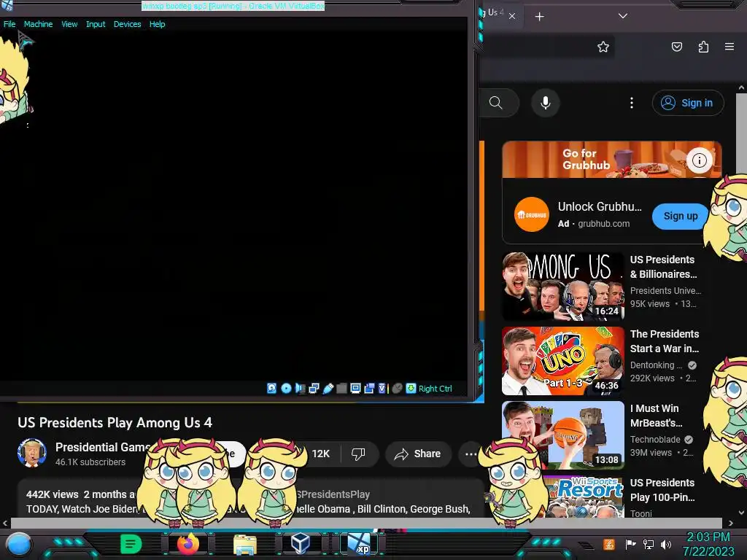Switch to Firefox from the taskbar
Screen dimensions: 747x560
pos(188,544)
